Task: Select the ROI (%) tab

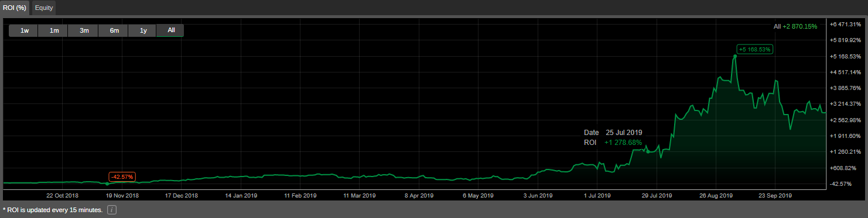Action: (15, 8)
